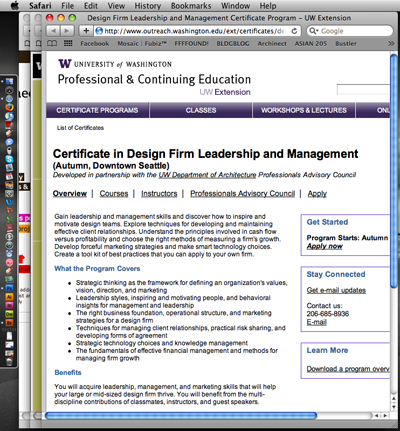The height and width of the screenshot is (431, 400).
Task: Open the Help menu
Action: (268, 6)
